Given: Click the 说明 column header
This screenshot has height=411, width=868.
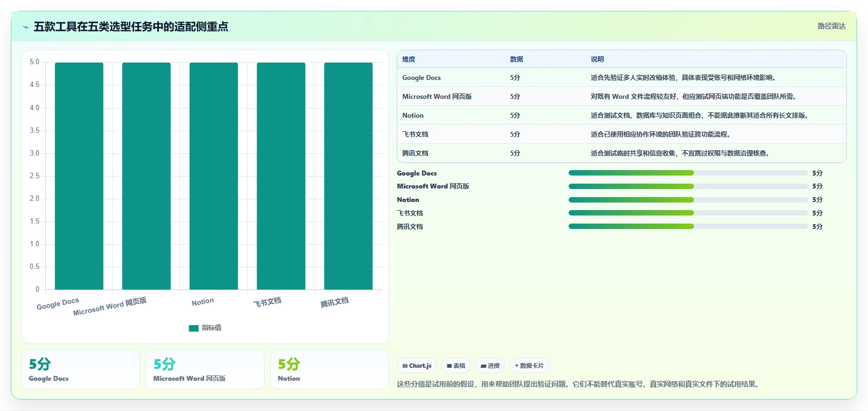Looking at the screenshot, I should (x=597, y=59).
